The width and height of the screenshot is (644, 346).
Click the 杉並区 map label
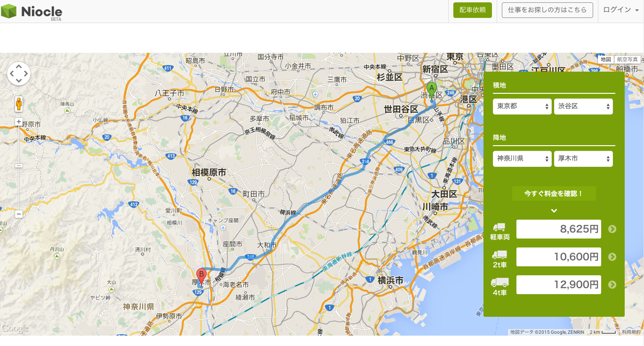point(390,77)
